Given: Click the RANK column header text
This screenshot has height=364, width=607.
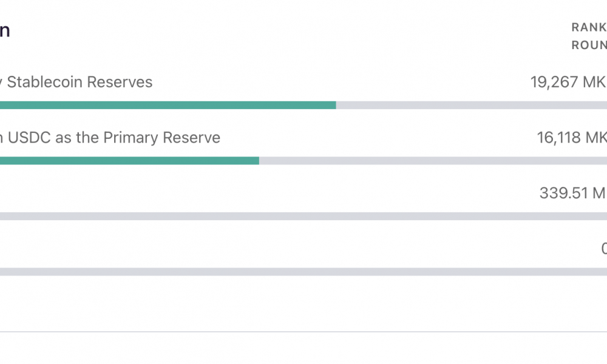Looking at the screenshot, I should pyautogui.click(x=589, y=27).
